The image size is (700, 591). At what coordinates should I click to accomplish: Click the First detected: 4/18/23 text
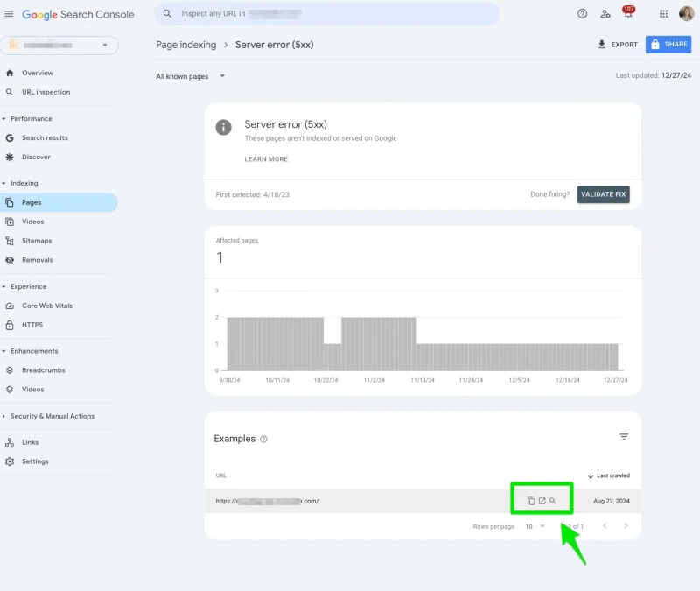pos(252,194)
